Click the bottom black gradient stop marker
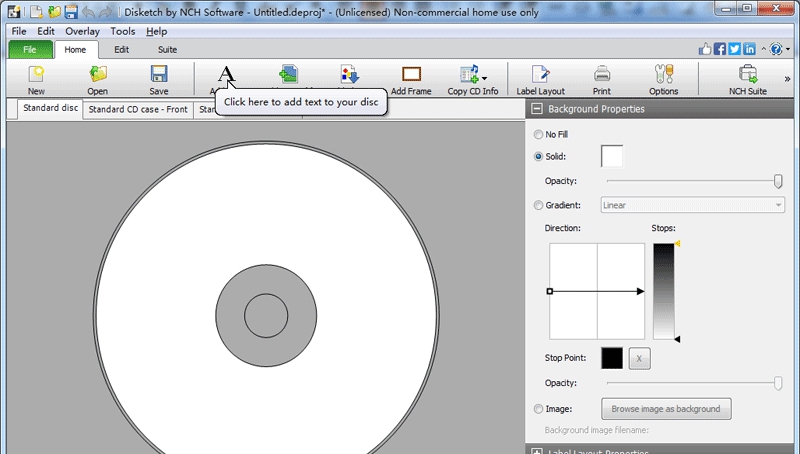This screenshot has width=800, height=454. tap(678, 339)
